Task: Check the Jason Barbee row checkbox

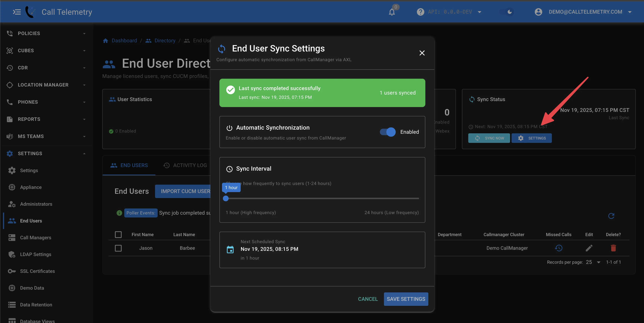Action: point(118,248)
